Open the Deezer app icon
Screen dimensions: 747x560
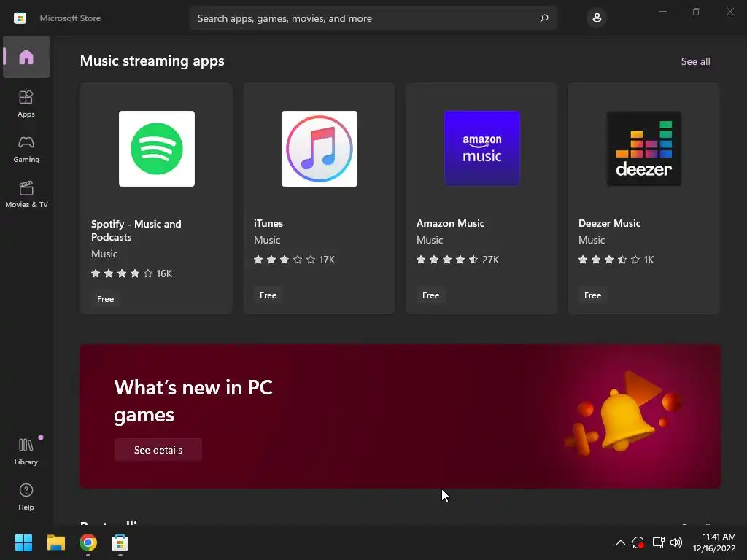[643, 149]
